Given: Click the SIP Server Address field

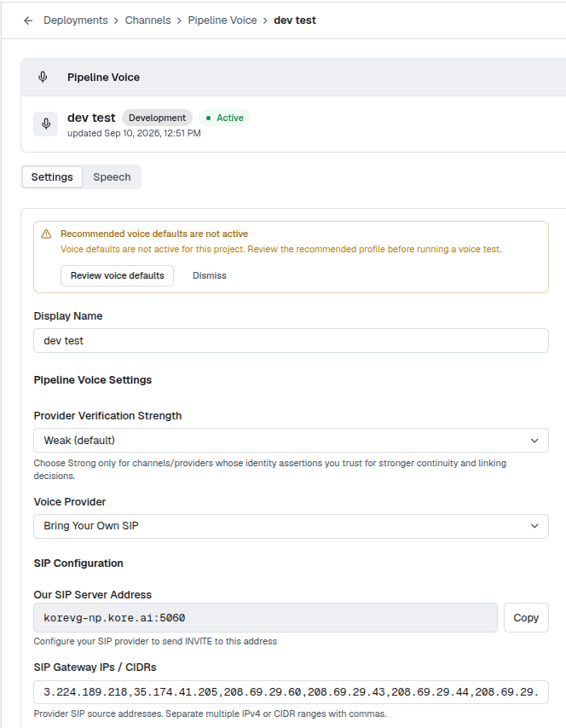Looking at the screenshot, I should click(266, 618).
